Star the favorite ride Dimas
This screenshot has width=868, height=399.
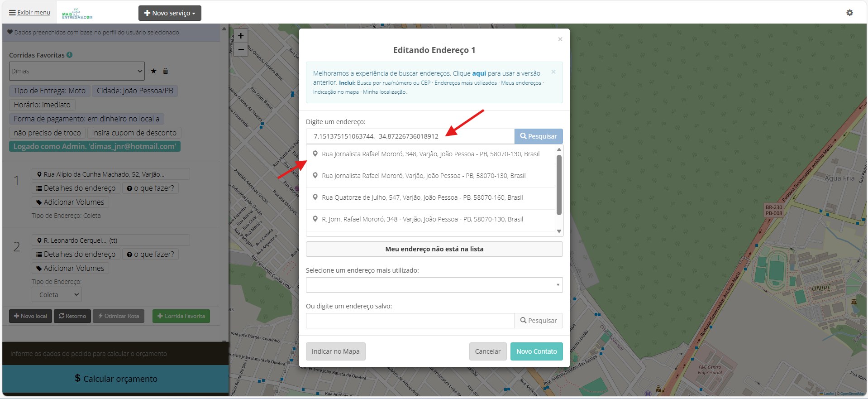[153, 71]
